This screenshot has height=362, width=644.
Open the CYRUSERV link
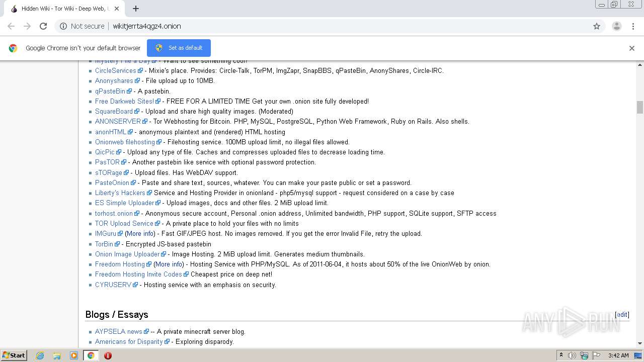[x=113, y=285]
